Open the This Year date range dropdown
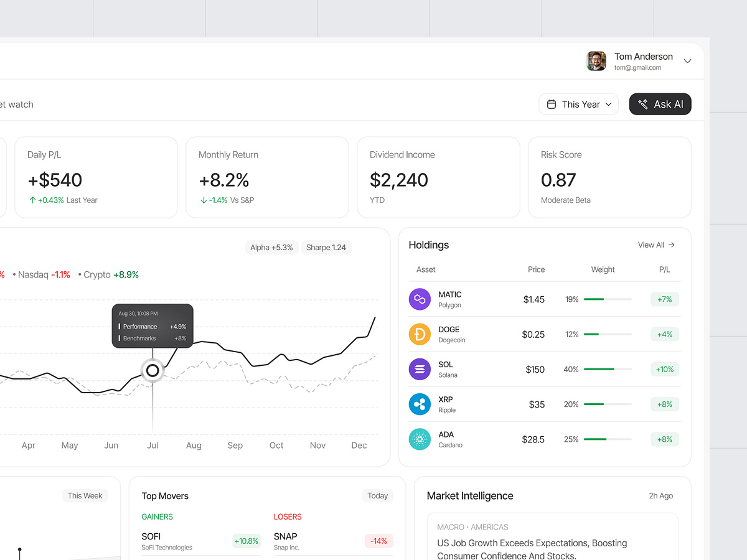The height and width of the screenshot is (560, 747). click(579, 105)
